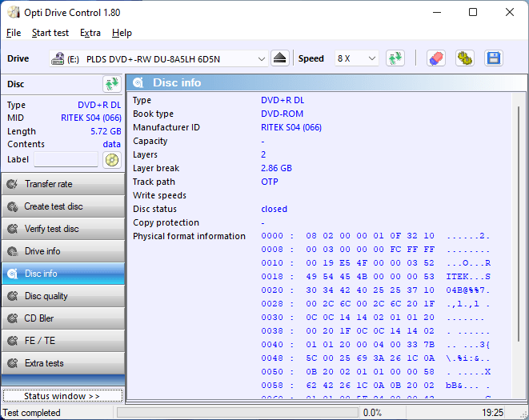
Task: Select the CD Bler test
Action: tap(62, 318)
